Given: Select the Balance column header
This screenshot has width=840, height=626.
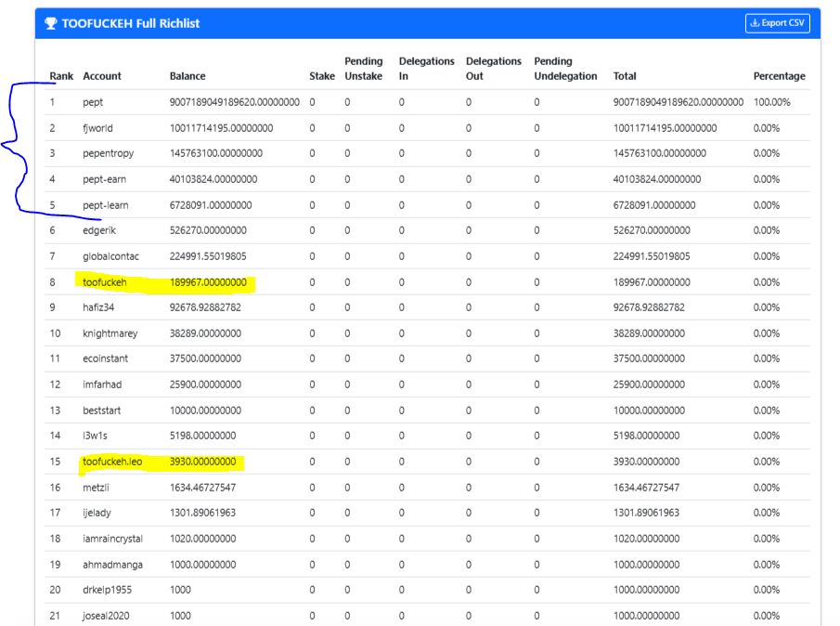Looking at the screenshot, I should click(187, 76).
